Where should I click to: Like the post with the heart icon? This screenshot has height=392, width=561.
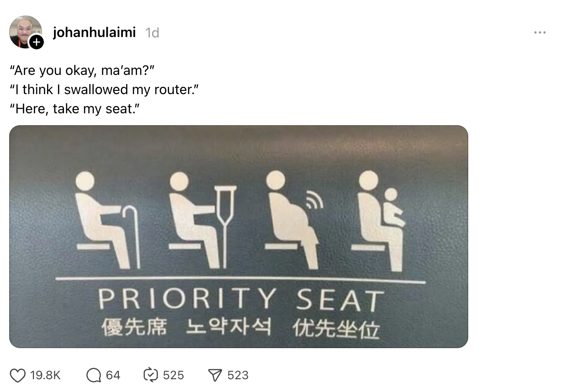tap(17, 376)
